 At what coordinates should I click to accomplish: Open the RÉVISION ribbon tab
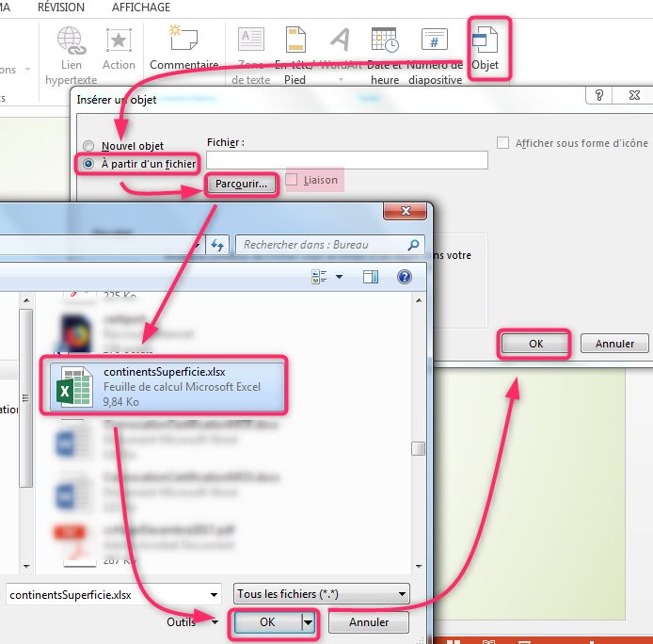point(60,8)
